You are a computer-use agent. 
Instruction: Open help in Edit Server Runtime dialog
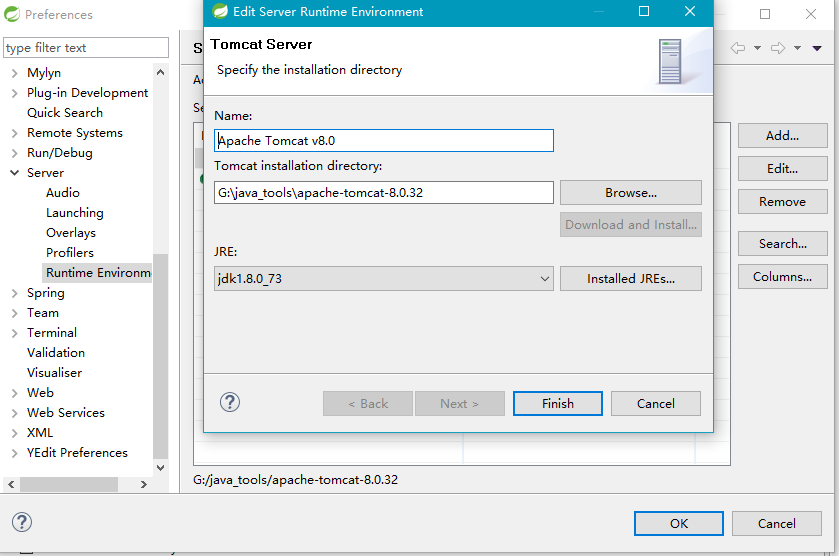(x=230, y=402)
